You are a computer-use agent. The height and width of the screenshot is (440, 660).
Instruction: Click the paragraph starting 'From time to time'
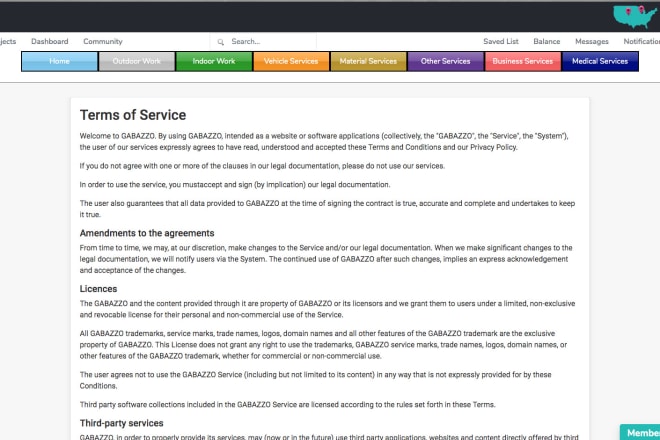pos(326,259)
